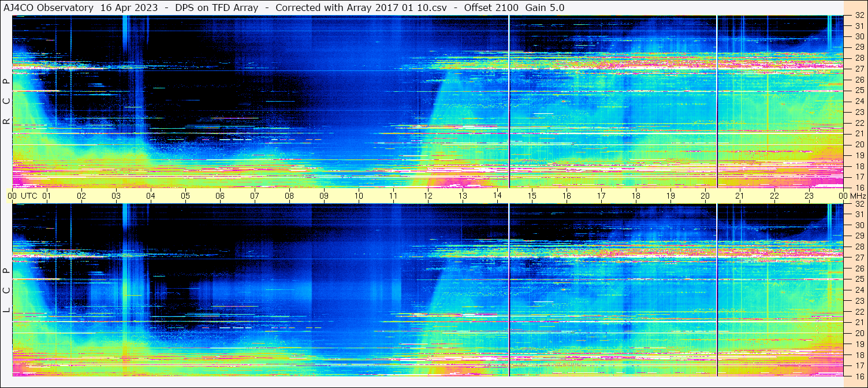Click the 28 MHz label on RCP panel scale

pos(859,58)
